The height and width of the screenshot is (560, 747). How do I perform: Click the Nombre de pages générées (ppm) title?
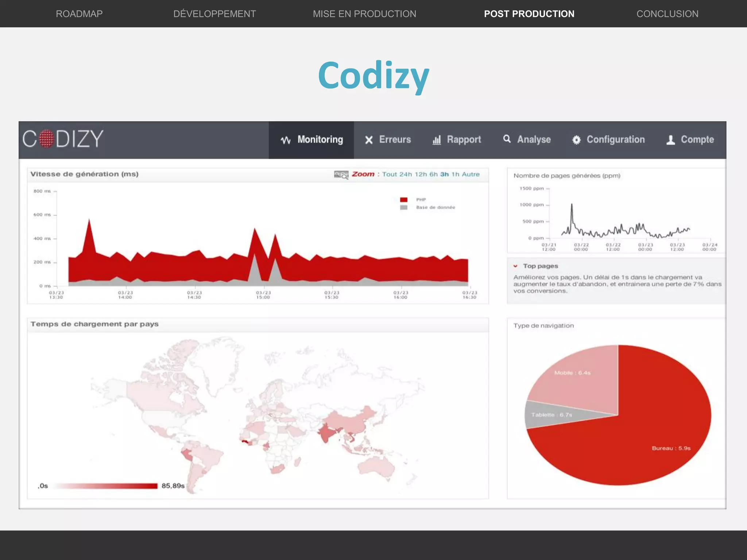567,176
